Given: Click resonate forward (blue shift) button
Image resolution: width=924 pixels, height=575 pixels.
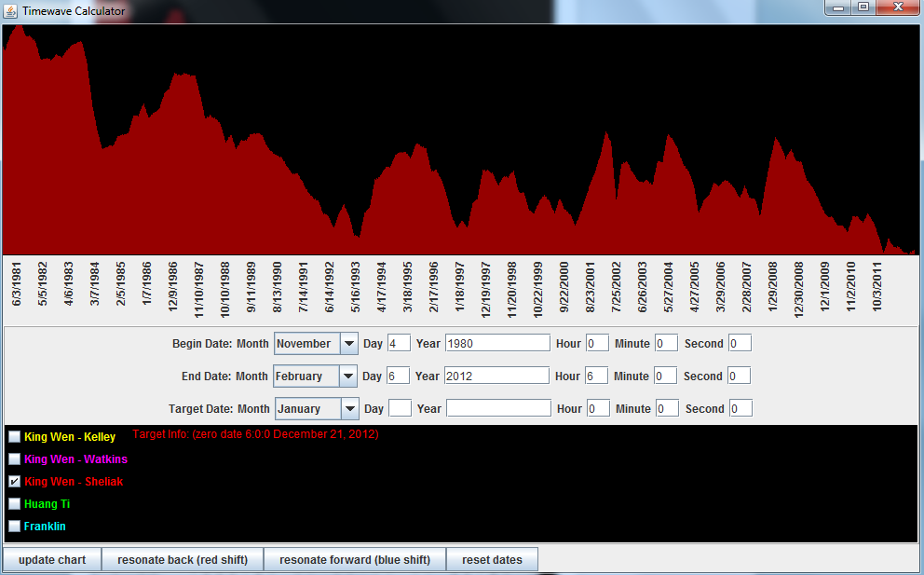Looking at the screenshot, I should click(x=355, y=560).
